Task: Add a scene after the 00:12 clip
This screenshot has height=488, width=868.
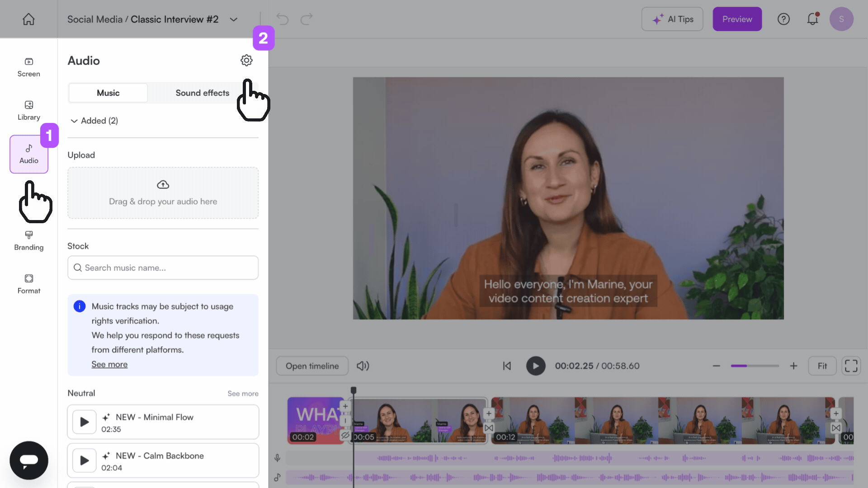Action: (x=836, y=413)
